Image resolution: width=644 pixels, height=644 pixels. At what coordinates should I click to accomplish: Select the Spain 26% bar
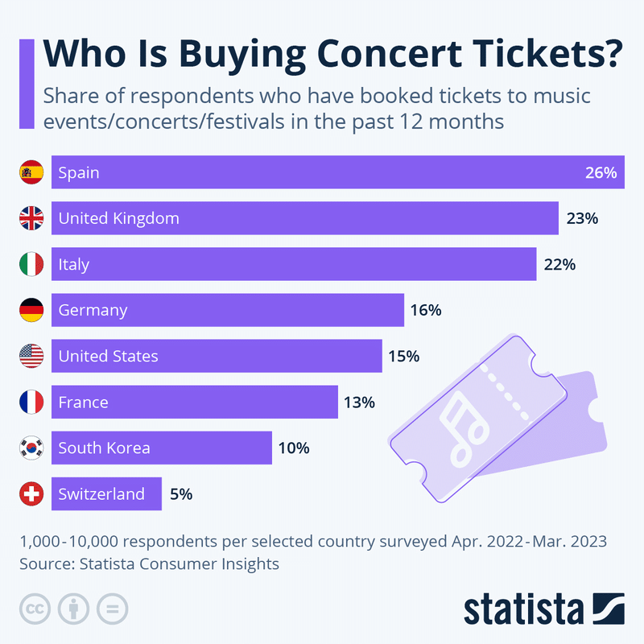[338, 172]
